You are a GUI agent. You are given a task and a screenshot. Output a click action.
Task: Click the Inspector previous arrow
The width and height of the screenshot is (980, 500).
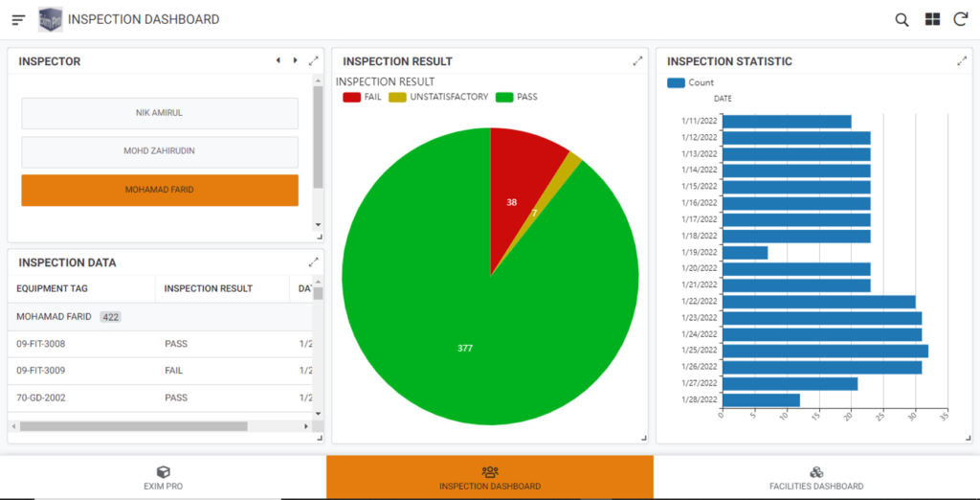pyautogui.click(x=278, y=60)
